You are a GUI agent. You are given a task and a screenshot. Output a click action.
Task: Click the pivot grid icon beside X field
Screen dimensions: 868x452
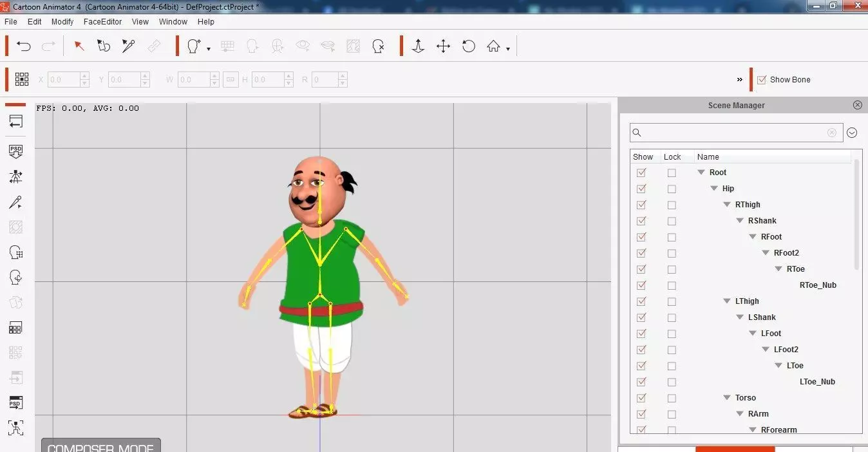tap(22, 79)
